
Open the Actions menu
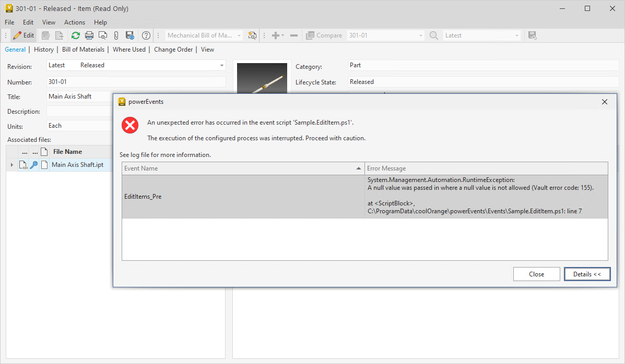[x=75, y=22]
